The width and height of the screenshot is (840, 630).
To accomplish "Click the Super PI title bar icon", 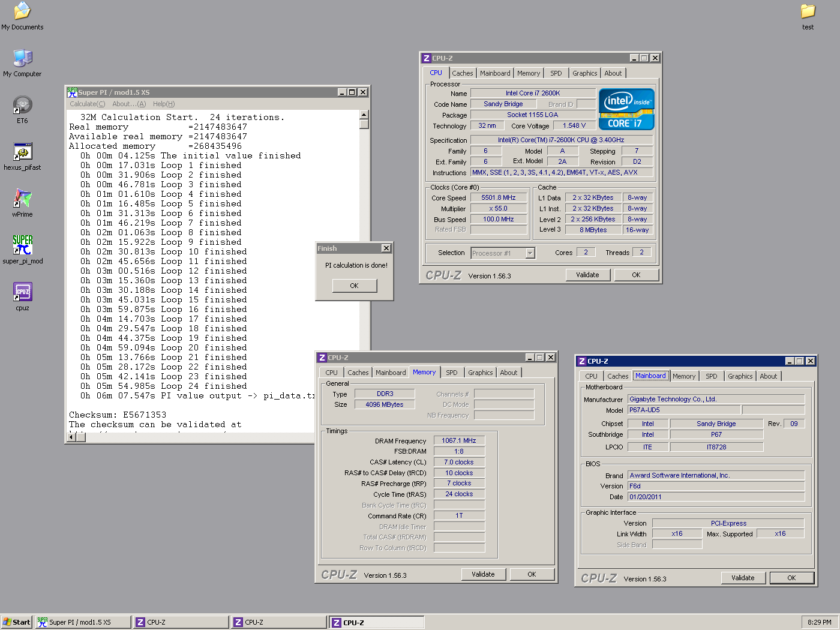I will point(72,92).
